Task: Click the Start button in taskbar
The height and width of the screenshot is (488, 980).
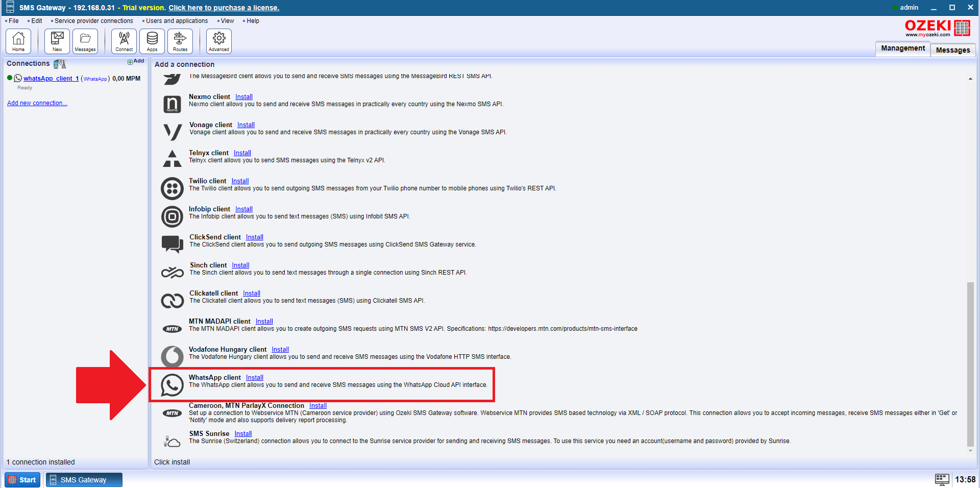Action: [22, 480]
